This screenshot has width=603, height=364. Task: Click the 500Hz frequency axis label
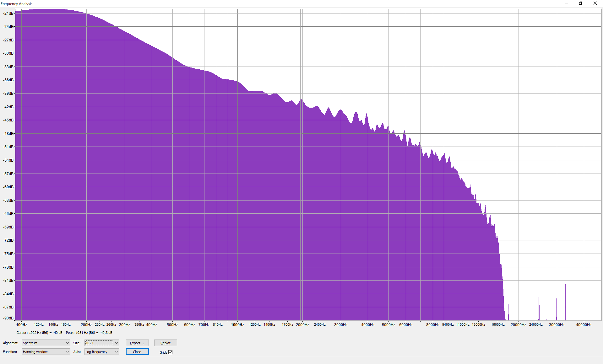pyautogui.click(x=172, y=325)
